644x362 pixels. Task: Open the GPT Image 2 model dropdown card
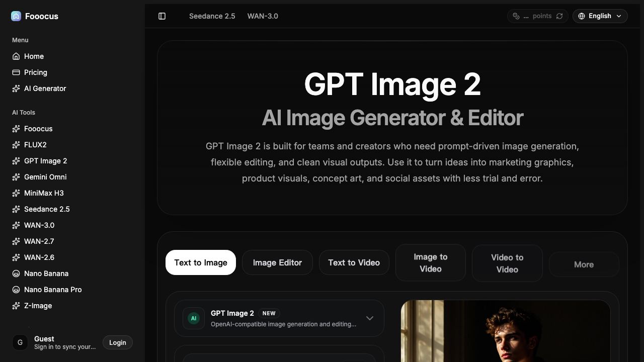click(x=279, y=318)
